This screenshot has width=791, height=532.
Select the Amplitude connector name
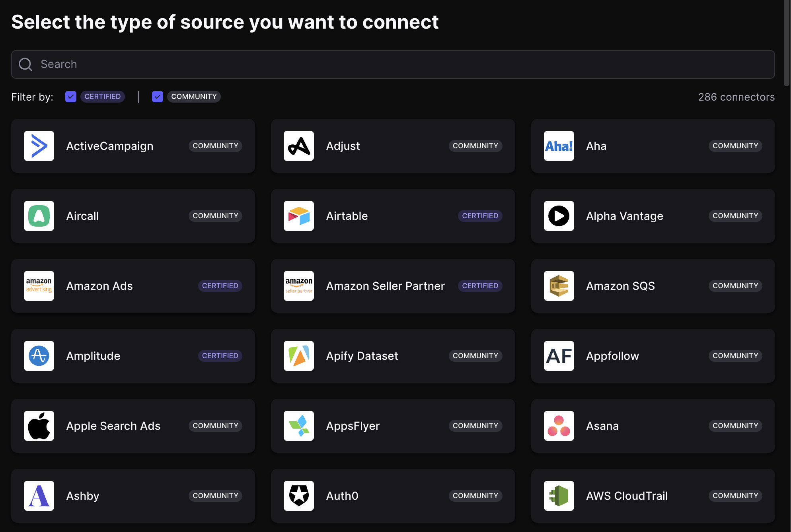(x=93, y=356)
